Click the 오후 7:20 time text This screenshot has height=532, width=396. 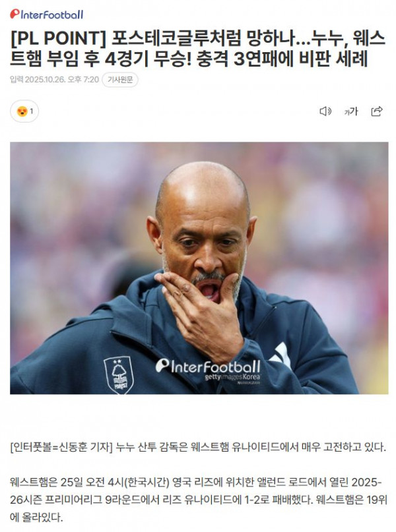83,80
